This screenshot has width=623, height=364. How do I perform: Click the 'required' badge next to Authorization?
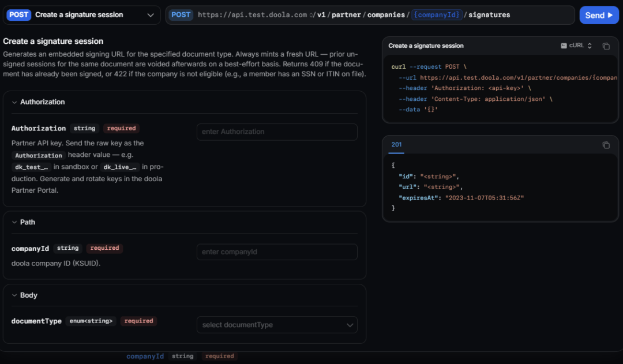click(121, 129)
